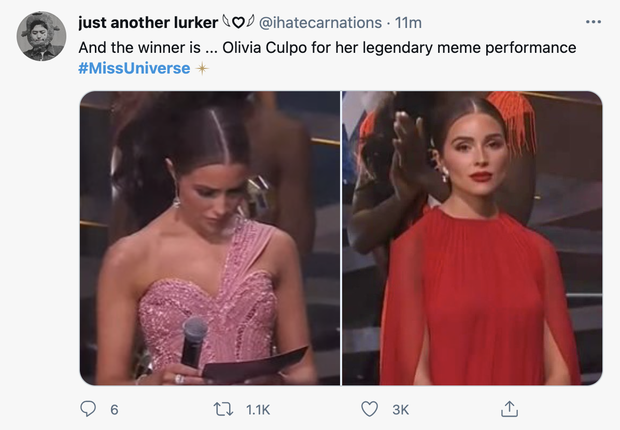Click the heart emoji in display name
This screenshot has width=620, height=430.
coord(238,23)
